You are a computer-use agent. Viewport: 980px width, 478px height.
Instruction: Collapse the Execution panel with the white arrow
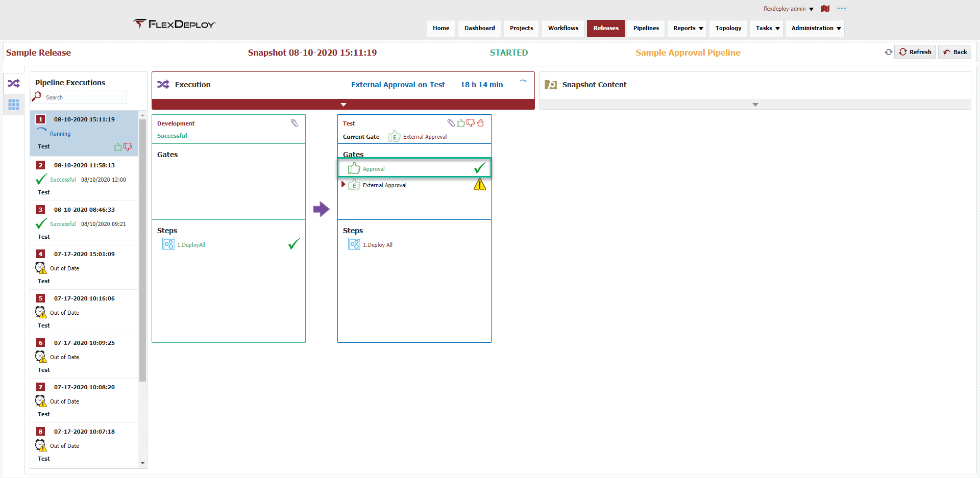click(344, 105)
